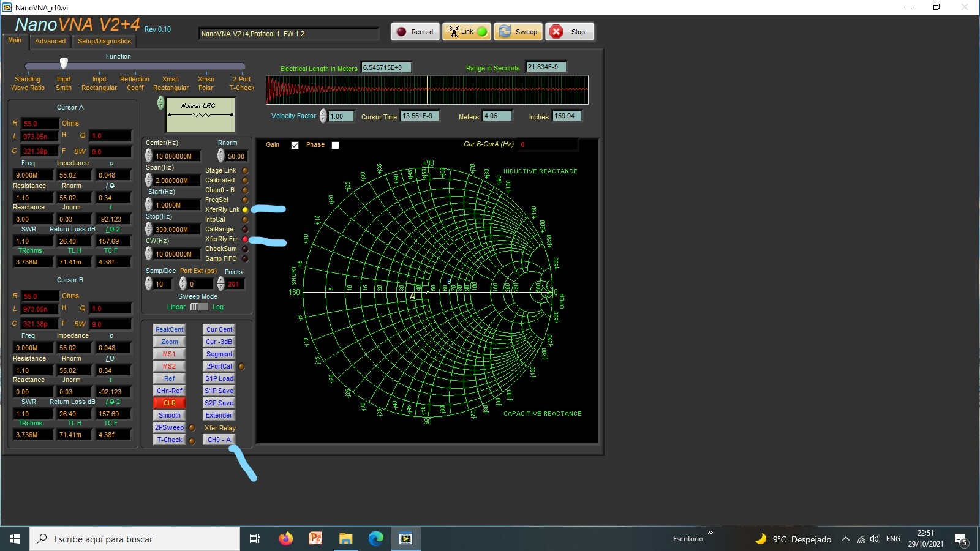Viewport: 980px width, 551px height.
Task: Open PowerPoint from the taskbar
Action: tap(315, 539)
